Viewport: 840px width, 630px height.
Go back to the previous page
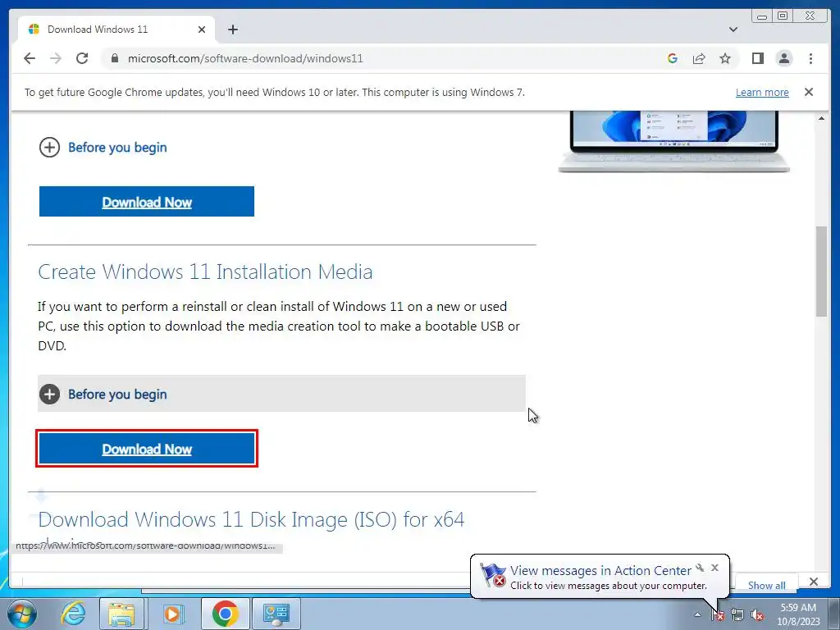[30, 58]
